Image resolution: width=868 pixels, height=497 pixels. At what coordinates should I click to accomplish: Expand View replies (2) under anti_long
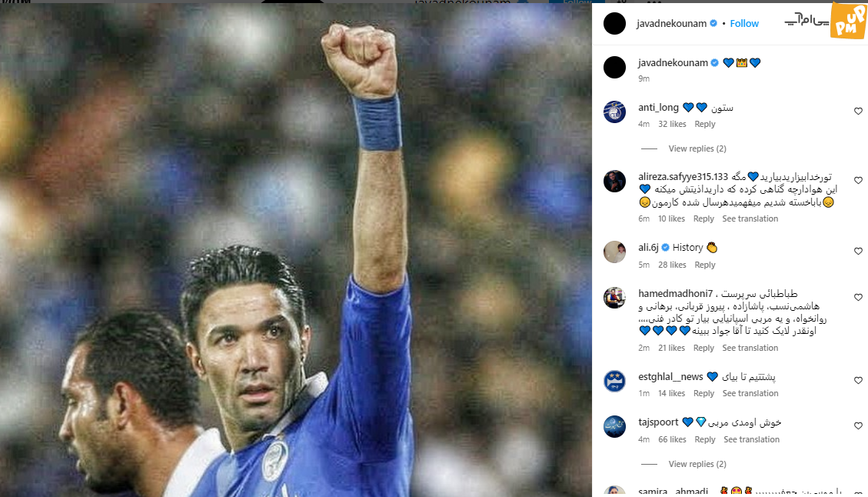point(697,148)
